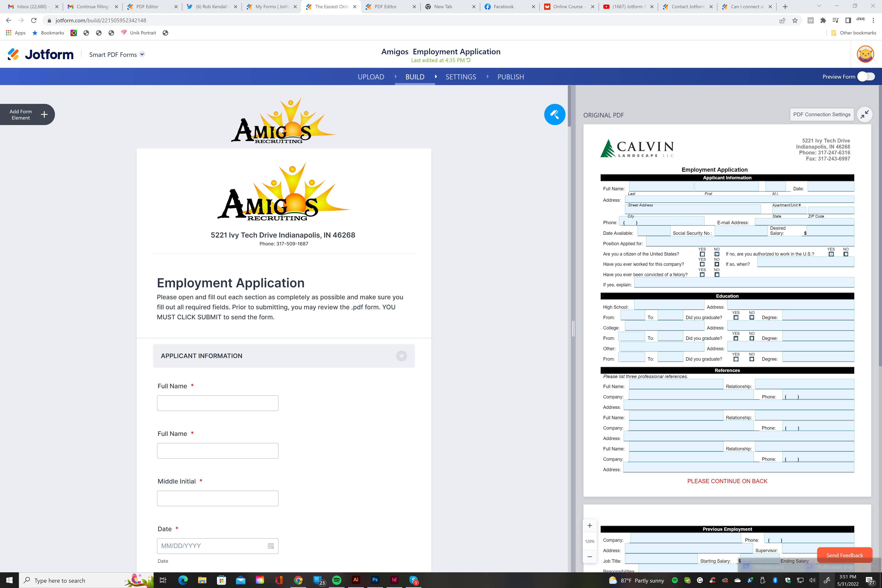This screenshot has height=588, width=882.
Task: Click Send Feedback button
Action: pyautogui.click(x=845, y=555)
